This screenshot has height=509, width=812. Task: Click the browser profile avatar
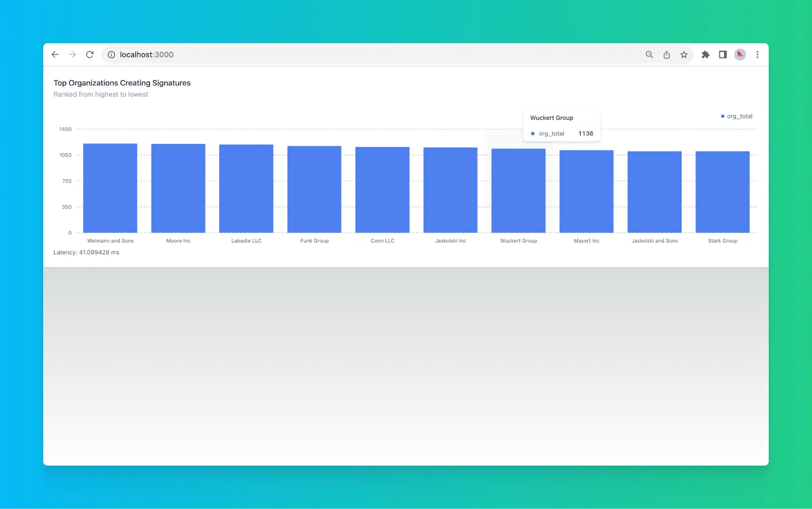pyautogui.click(x=739, y=54)
